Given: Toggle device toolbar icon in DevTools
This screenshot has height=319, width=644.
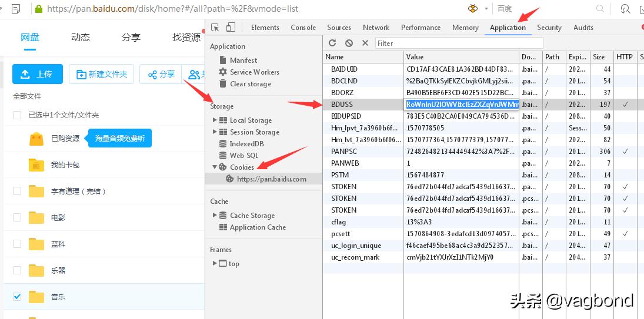Looking at the screenshot, I should pos(231,28).
